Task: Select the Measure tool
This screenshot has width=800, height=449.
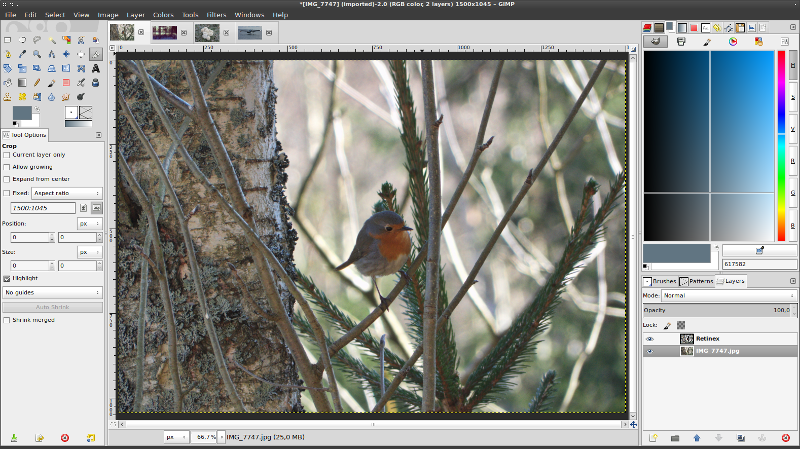Action: pyautogui.click(x=52, y=54)
